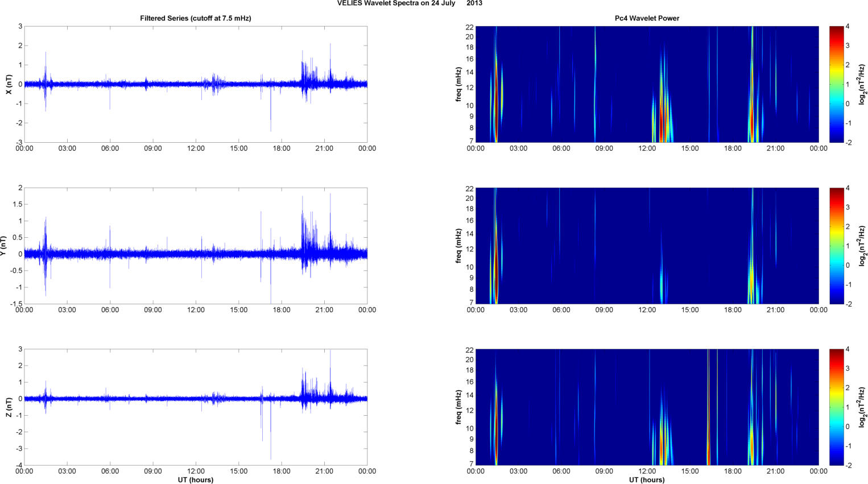This screenshot has height=484, width=868.
Task: Click the "15:00" tick below the middle spectrogram
Action: point(690,310)
